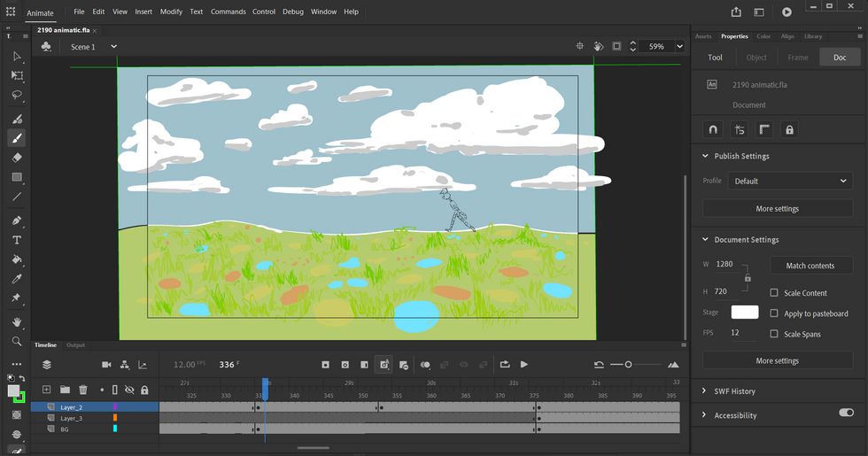Screen dimensions: 868x456
Task: Select the Lasso tool
Action: (17, 95)
